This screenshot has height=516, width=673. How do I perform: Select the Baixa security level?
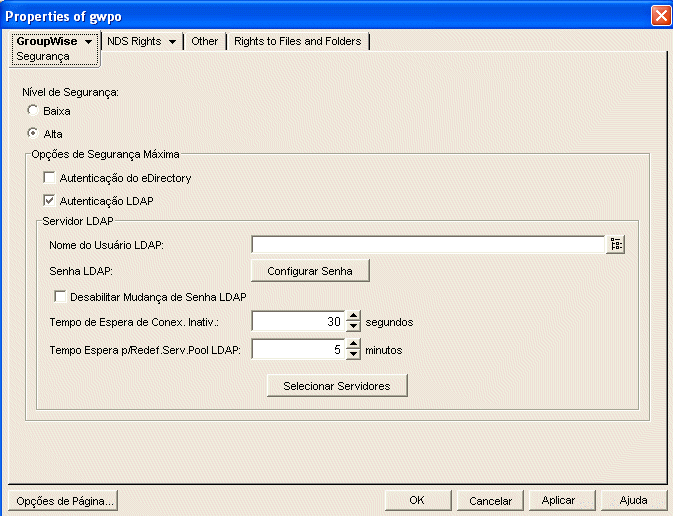click(x=33, y=110)
